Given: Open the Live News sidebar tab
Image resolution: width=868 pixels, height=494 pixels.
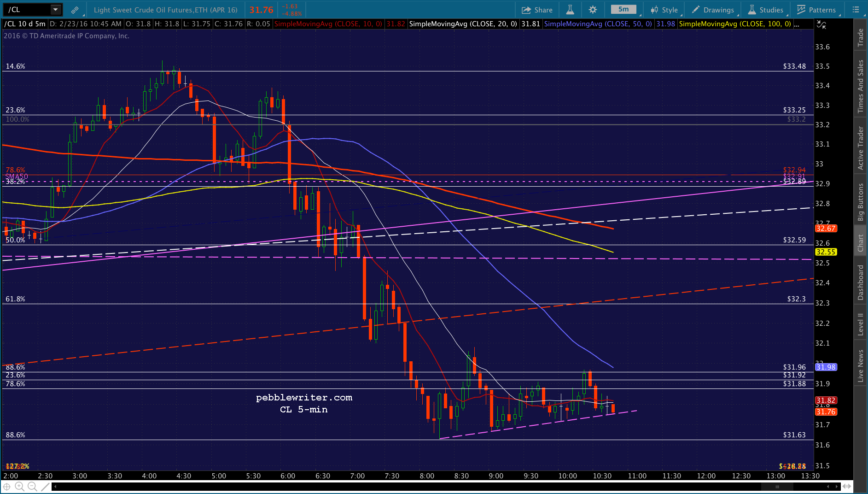Looking at the screenshot, I should [x=860, y=366].
